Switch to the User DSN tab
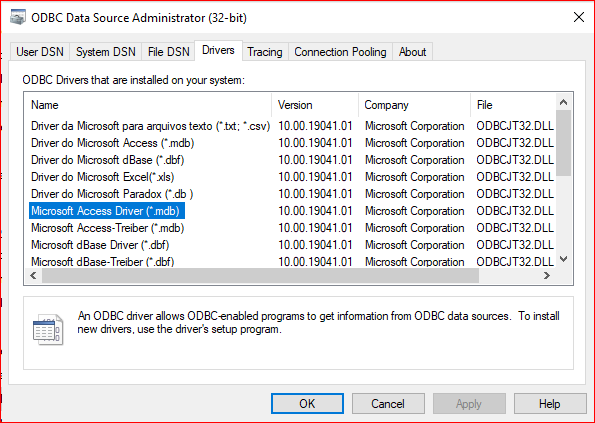 (39, 52)
